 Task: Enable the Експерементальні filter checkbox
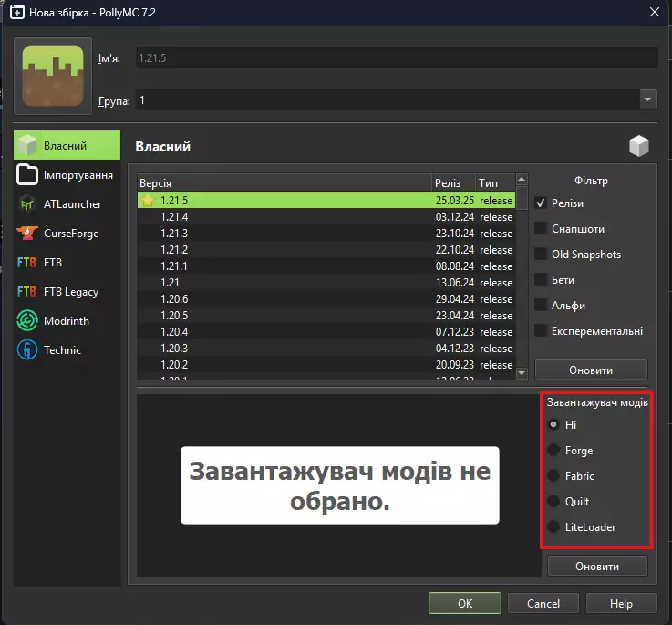point(541,330)
